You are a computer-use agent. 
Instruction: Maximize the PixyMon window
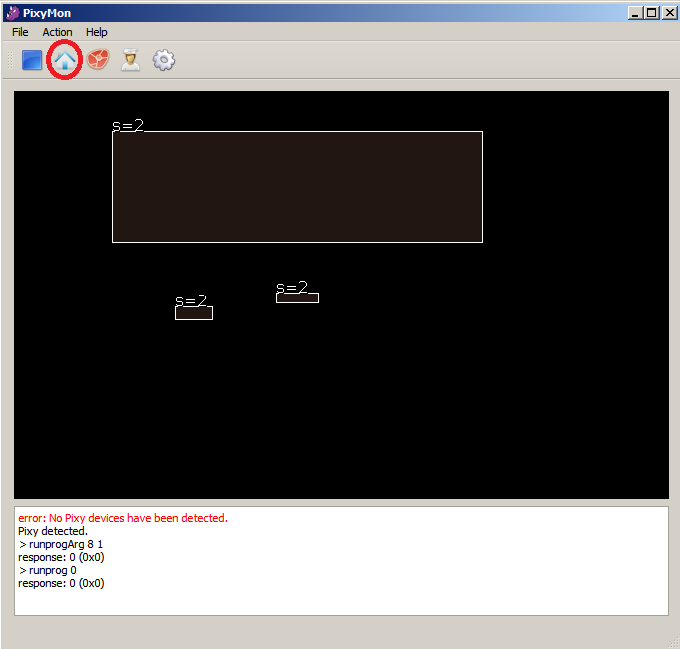[651, 13]
